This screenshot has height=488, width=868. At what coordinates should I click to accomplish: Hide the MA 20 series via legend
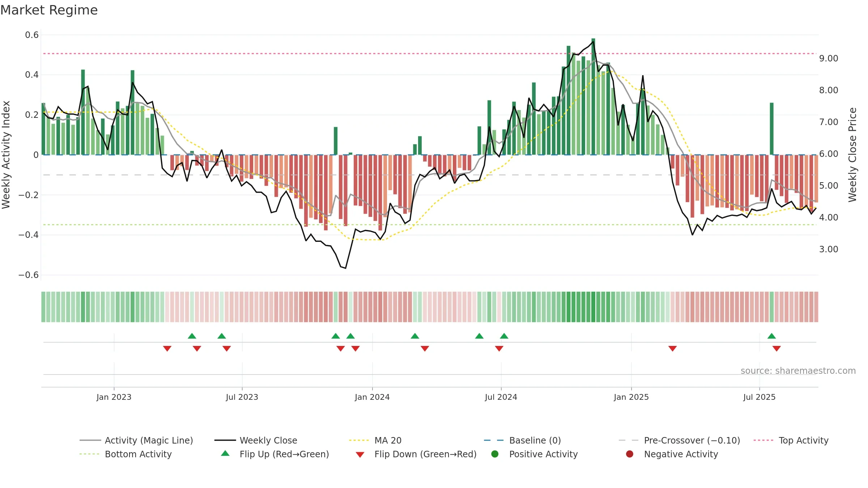[x=375, y=440]
